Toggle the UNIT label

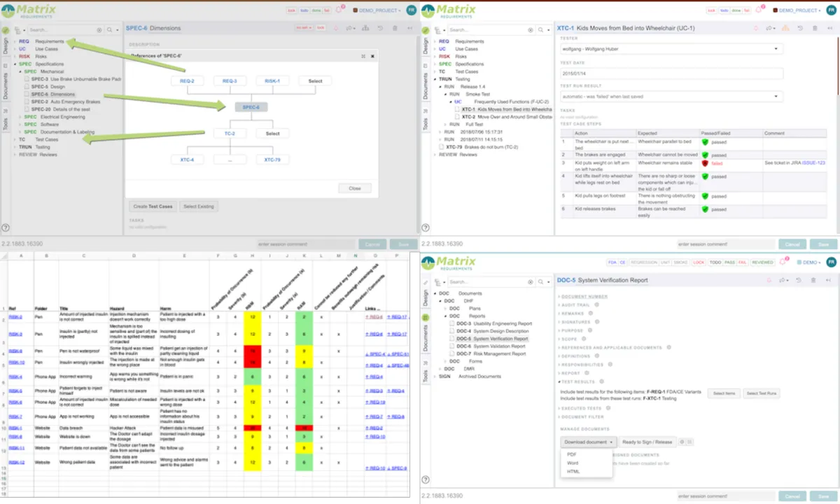click(666, 262)
